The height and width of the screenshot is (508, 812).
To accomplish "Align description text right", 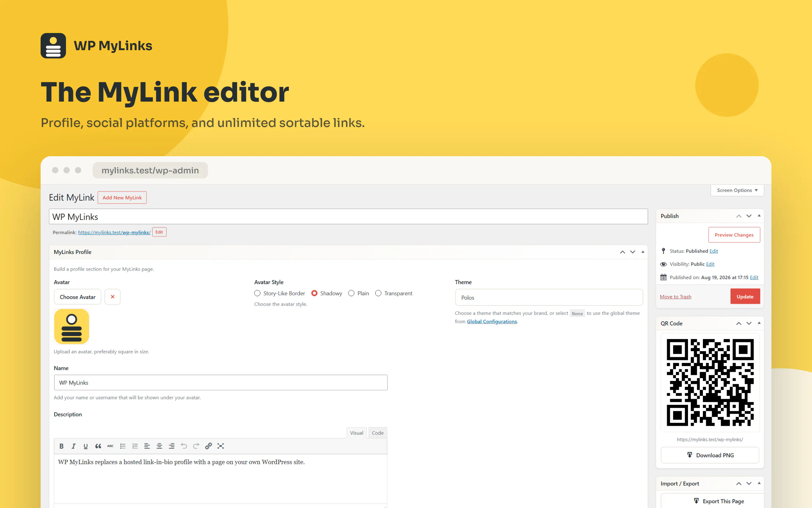I will pyautogui.click(x=172, y=446).
